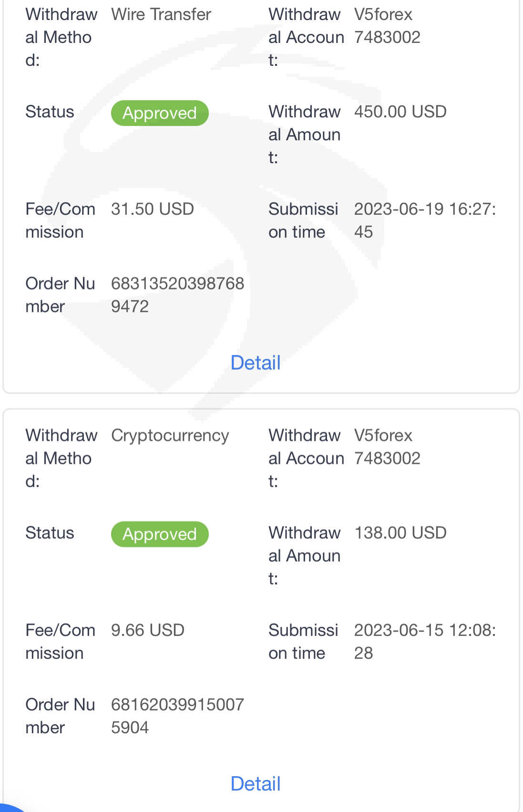Viewport: 523px width, 812px height.
Task: Open Detail for the Cryptocurrency withdrawal
Action: coord(256,784)
